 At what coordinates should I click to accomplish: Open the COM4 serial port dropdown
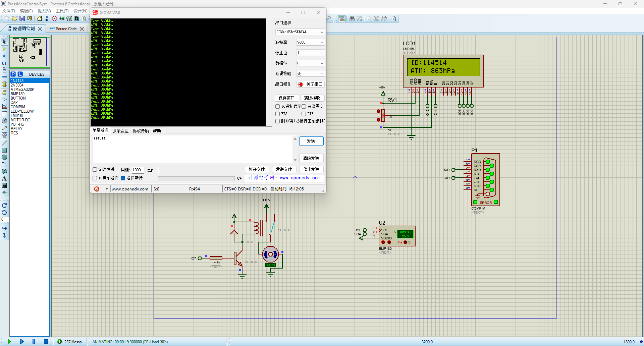(x=300, y=32)
